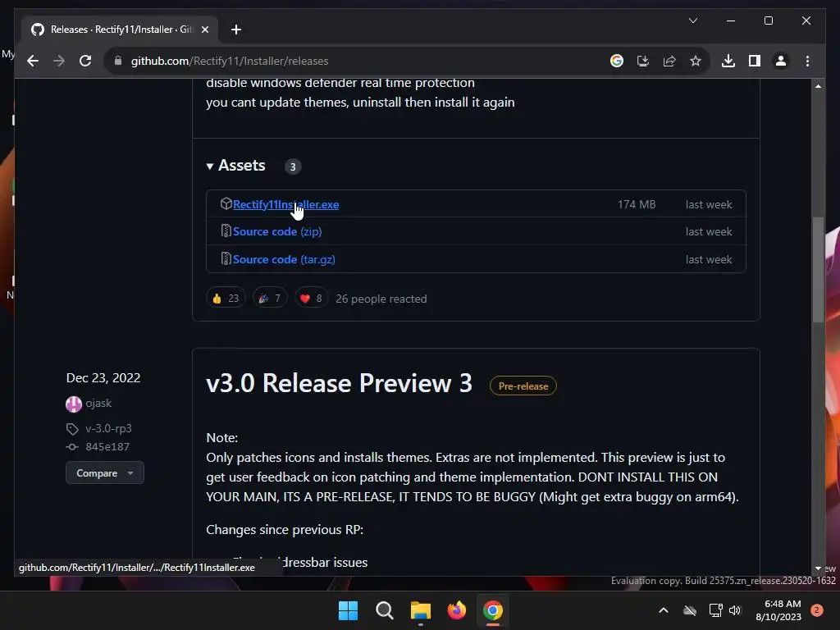The width and height of the screenshot is (840, 630).
Task: Click the Chrome taskbar icon
Action: [493, 610]
